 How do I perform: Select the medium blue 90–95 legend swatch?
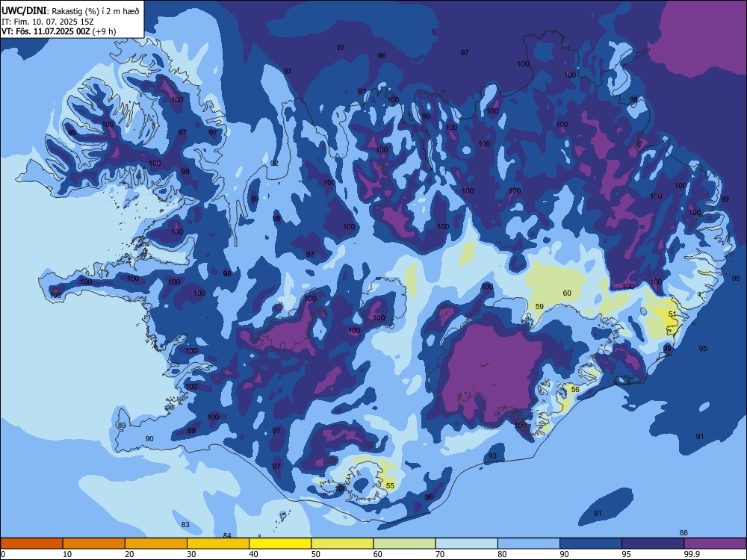(591, 544)
